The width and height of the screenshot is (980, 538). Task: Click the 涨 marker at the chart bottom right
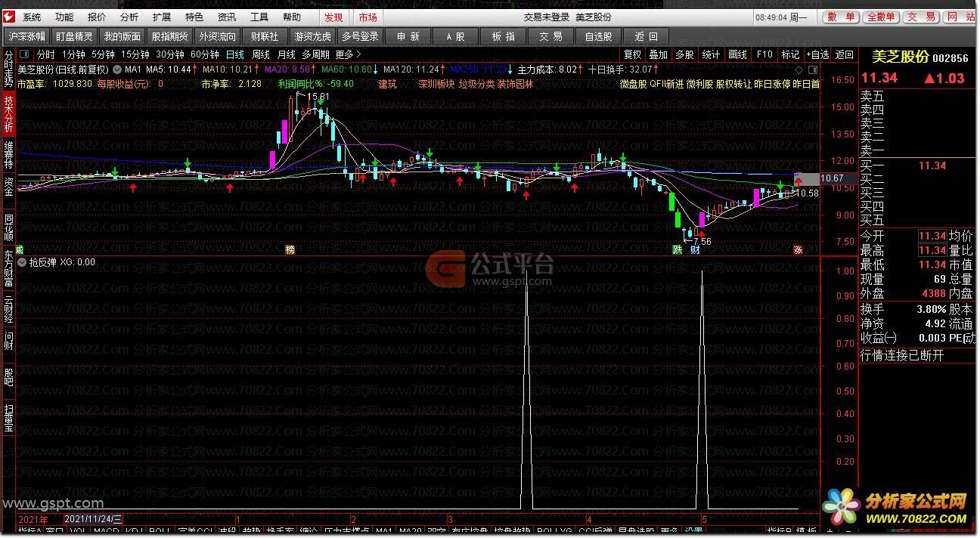click(797, 250)
